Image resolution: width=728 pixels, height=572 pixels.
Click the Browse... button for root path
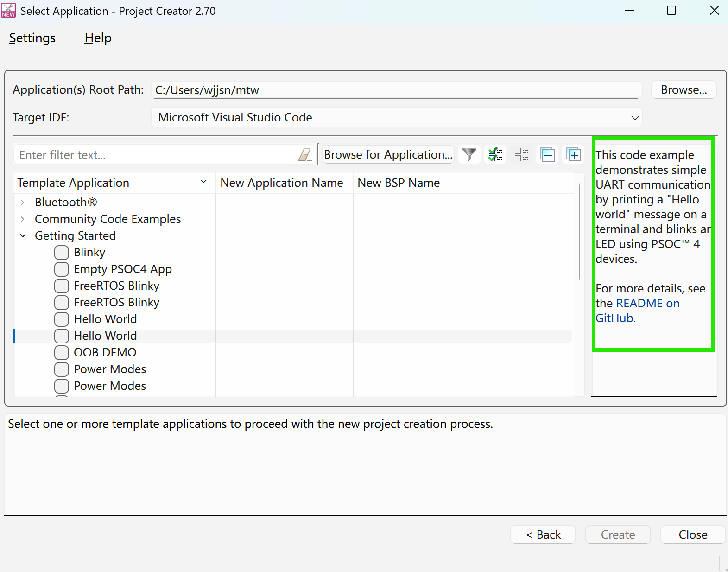pos(684,90)
